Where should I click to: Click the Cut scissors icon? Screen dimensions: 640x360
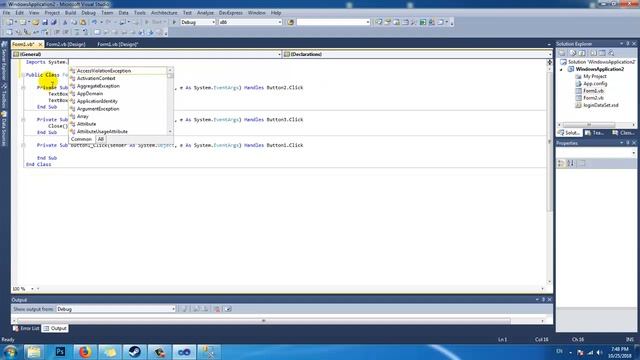(64, 22)
